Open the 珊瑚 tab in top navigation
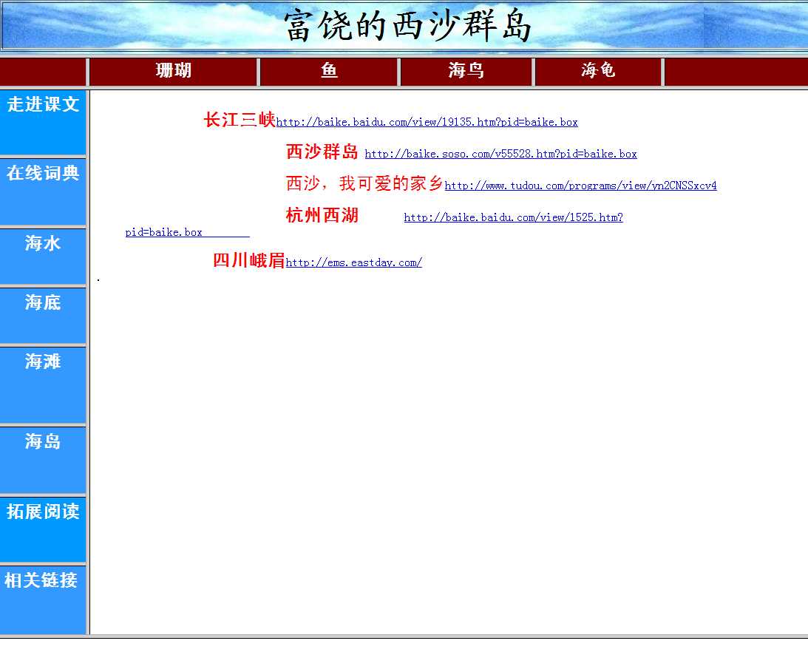Screen dimensions: 808x672 point(174,71)
